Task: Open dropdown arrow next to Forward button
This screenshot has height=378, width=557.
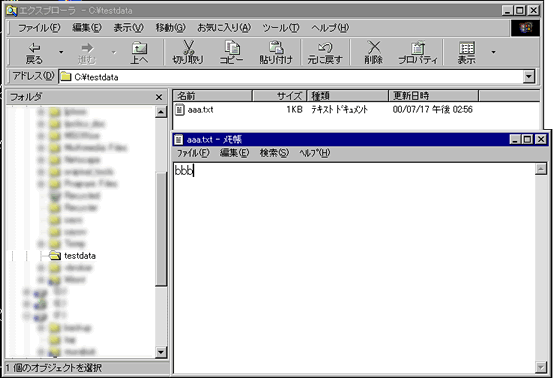Action: point(114,52)
